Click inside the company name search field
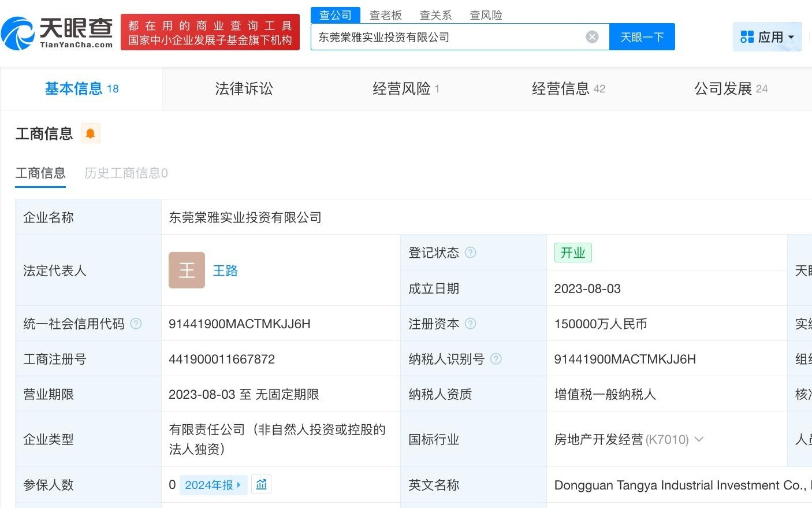This screenshot has height=508, width=812. (450, 36)
